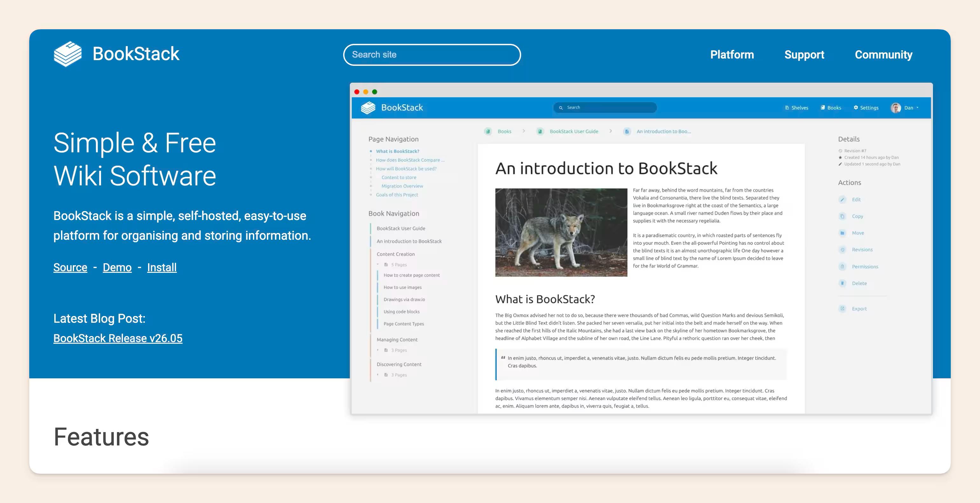Focus the Search site field
The image size is (980, 503).
click(x=432, y=54)
